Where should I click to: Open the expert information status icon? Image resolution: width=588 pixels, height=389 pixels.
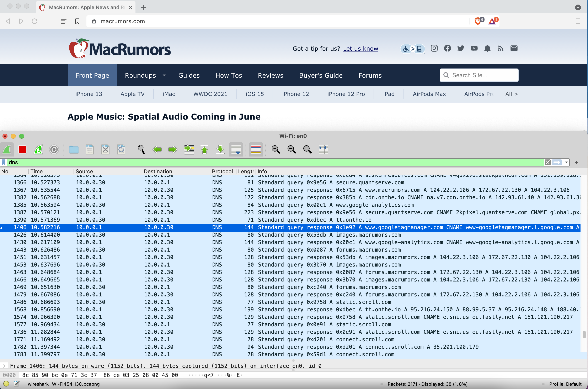point(6,384)
